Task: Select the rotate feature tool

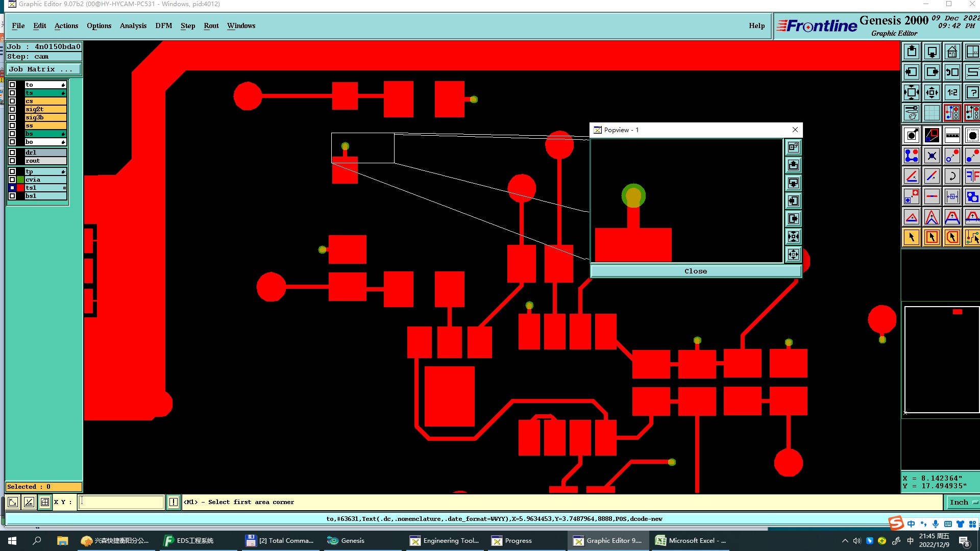Action: [x=952, y=177]
